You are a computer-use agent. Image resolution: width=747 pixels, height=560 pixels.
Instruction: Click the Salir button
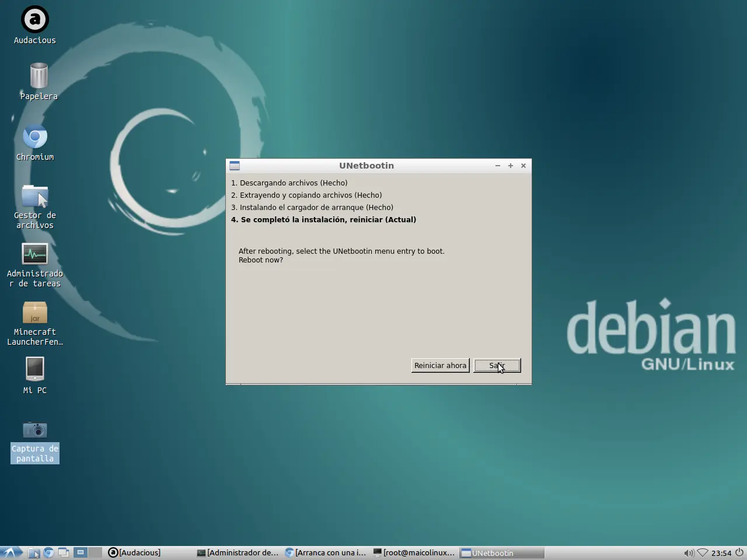coord(497,366)
